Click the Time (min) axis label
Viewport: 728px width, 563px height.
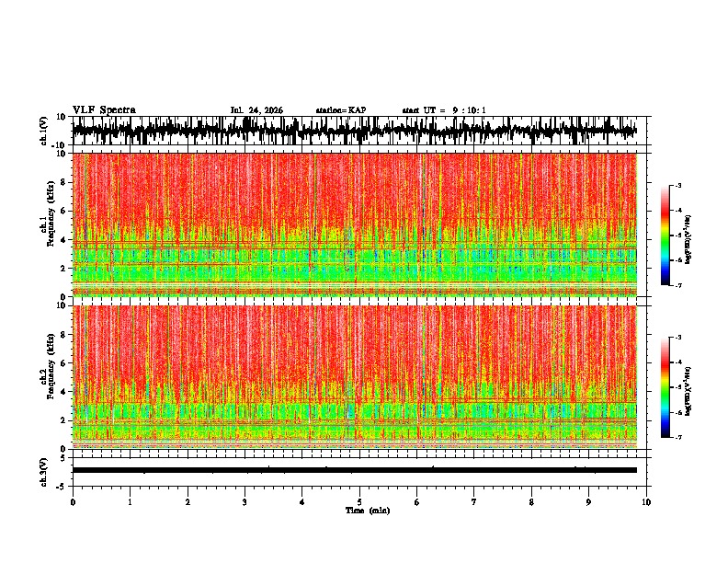tap(368, 511)
